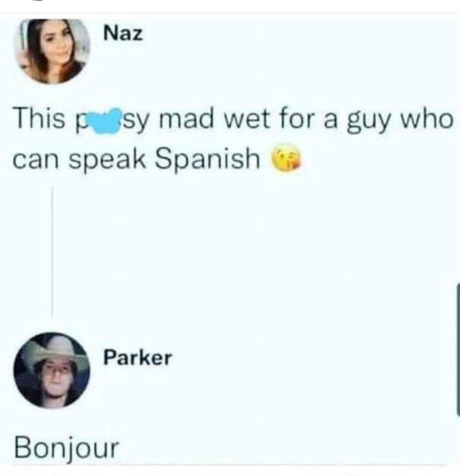Visit the Naz username link
Image resolution: width=460 pixels, height=476 pixels.
pyautogui.click(x=123, y=34)
